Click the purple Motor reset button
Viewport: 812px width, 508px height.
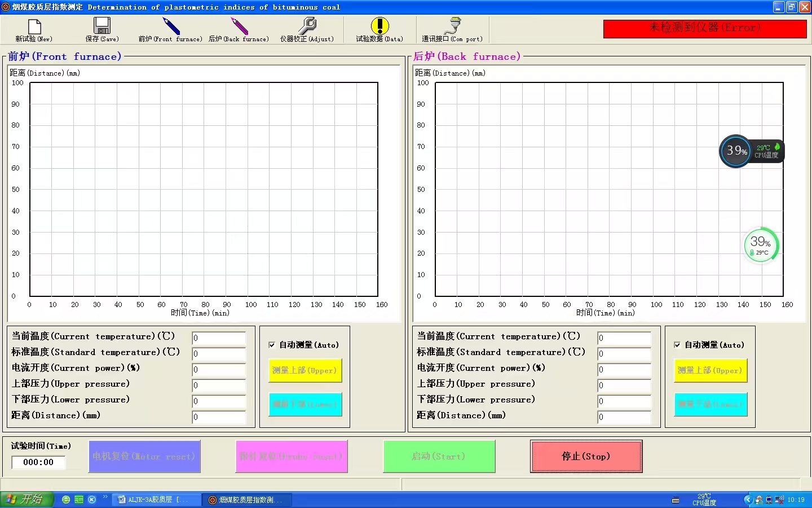(144, 456)
